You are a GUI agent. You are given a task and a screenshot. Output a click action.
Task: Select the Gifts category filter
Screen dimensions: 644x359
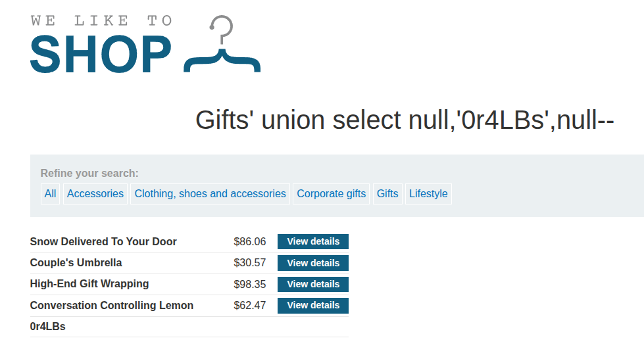387,193
